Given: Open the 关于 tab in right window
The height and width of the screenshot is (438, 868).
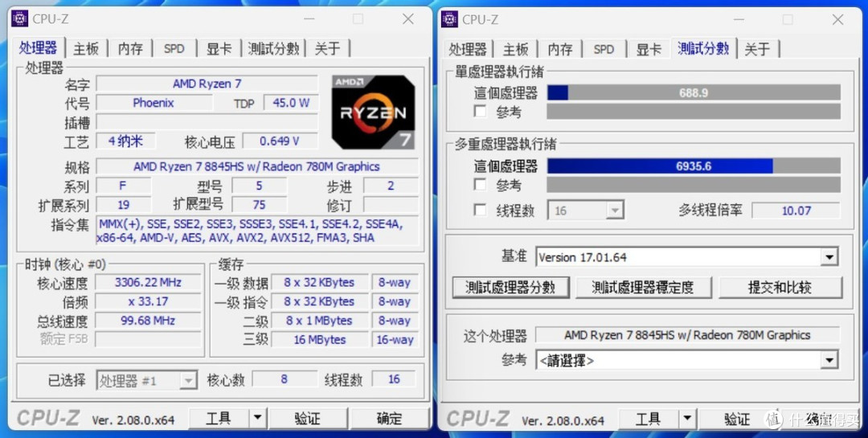Looking at the screenshot, I should coord(757,49).
